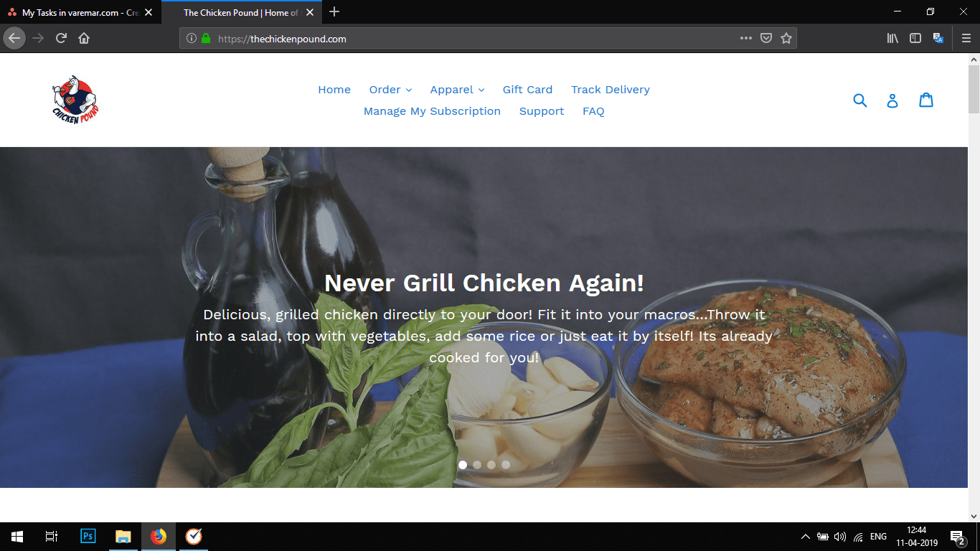
Task: Open the account login person icon
Action: tap(892, 100)
